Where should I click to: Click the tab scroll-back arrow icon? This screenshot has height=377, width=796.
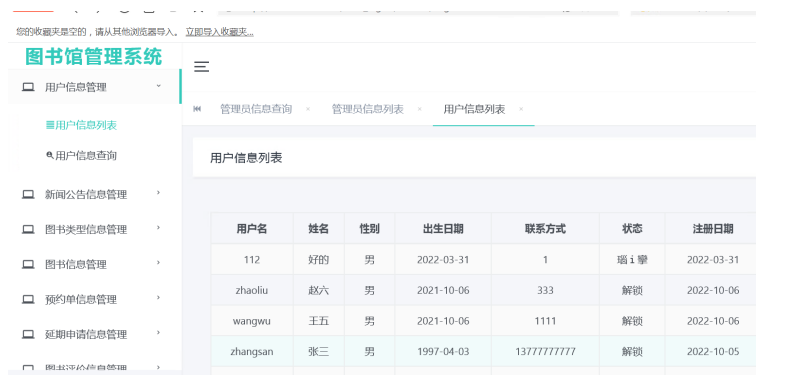[197, 109]
